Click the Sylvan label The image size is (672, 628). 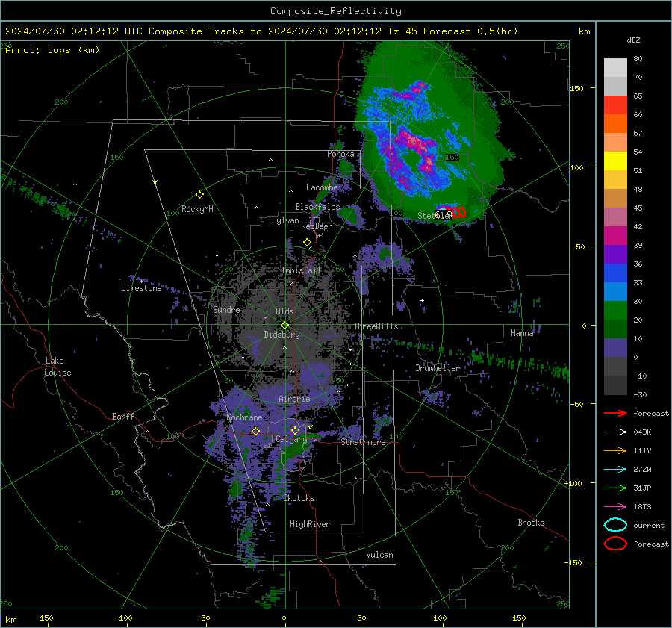(x=285, y=220)
